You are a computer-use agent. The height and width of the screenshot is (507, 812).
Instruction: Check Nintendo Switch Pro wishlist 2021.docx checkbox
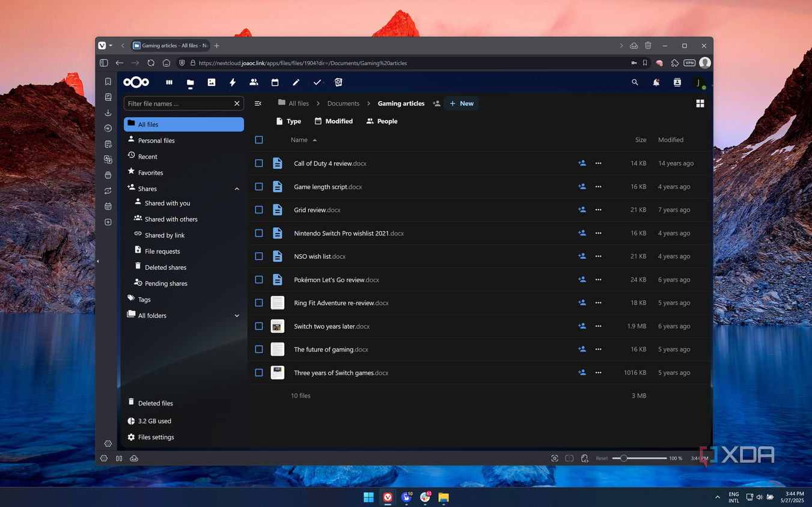259,233
